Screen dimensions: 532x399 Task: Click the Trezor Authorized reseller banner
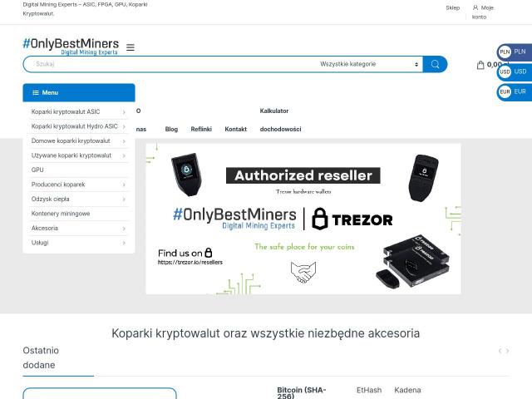[303, 219]
